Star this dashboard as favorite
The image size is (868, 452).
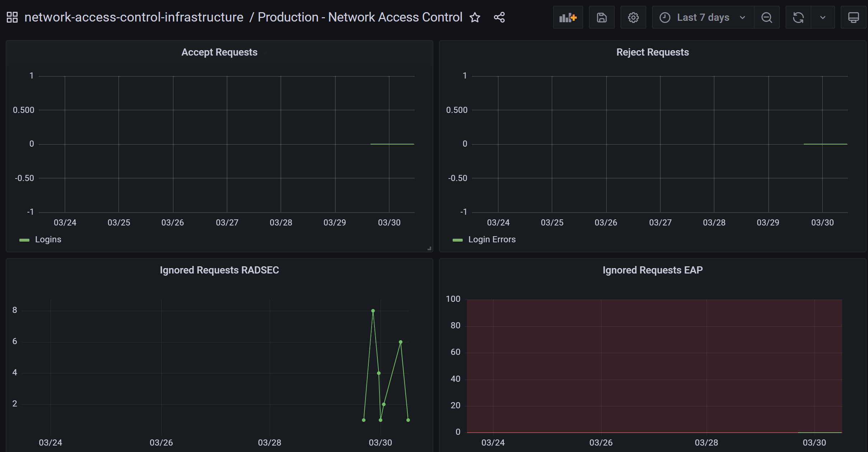click(x=475, y=17)
